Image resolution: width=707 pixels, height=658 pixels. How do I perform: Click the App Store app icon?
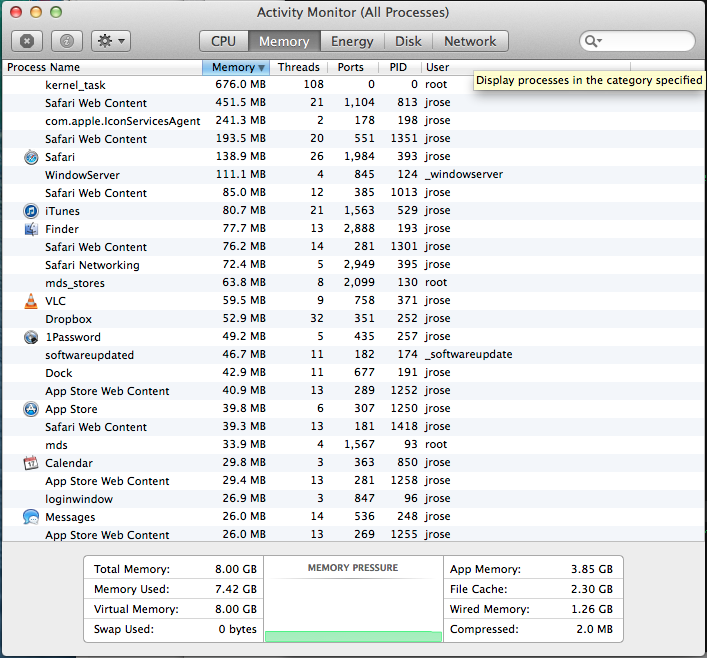(x=31, y=409)
